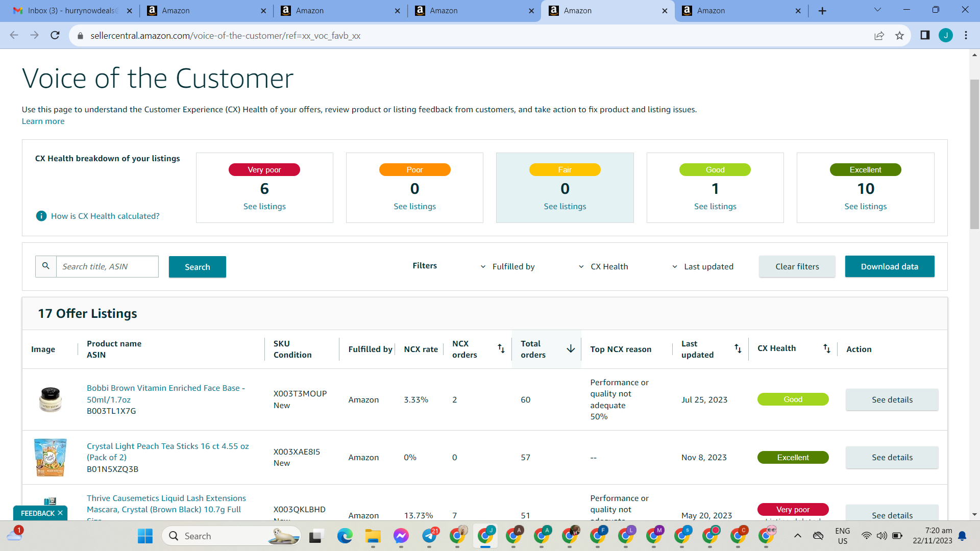
Task: Open the Learn more link
Action: click(x=43, y=121)
